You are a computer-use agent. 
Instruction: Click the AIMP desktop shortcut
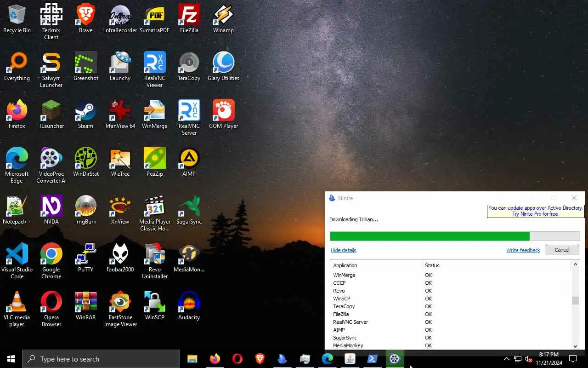pos(189,163)
